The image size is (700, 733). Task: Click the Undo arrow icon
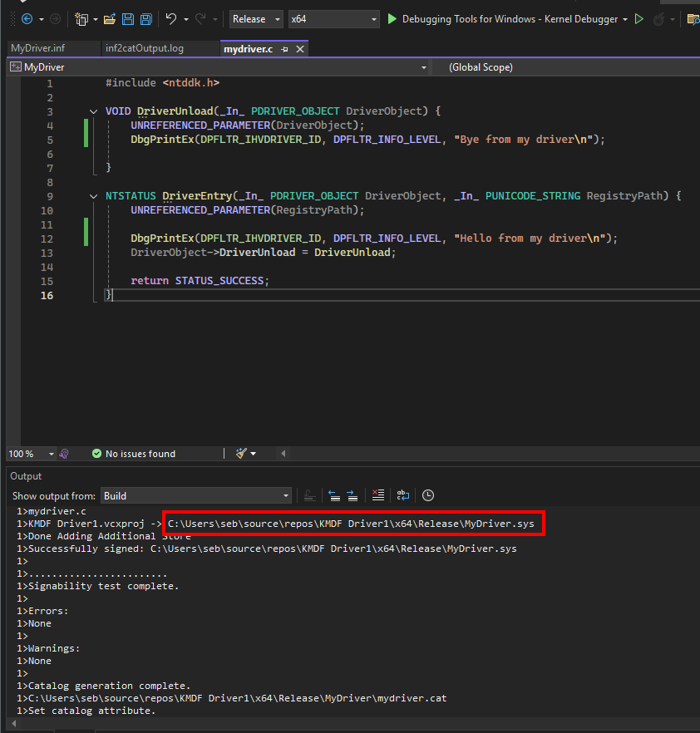pos(170,18)
